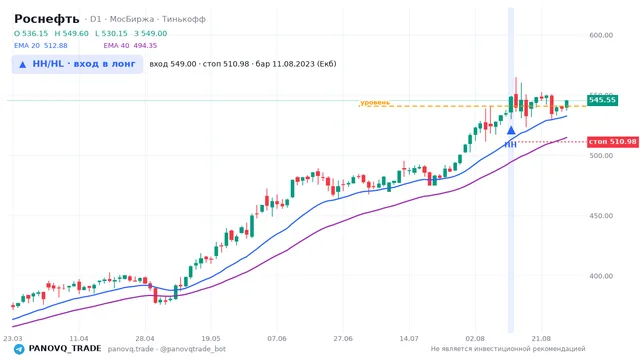Click the 27.06 date axis label
The image size is (640, 360).
343,339
